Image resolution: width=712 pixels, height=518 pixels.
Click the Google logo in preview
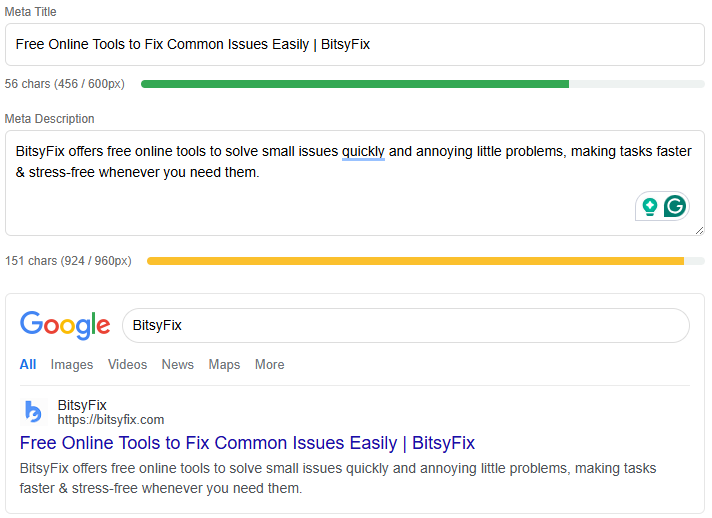(x=65, y=325)
